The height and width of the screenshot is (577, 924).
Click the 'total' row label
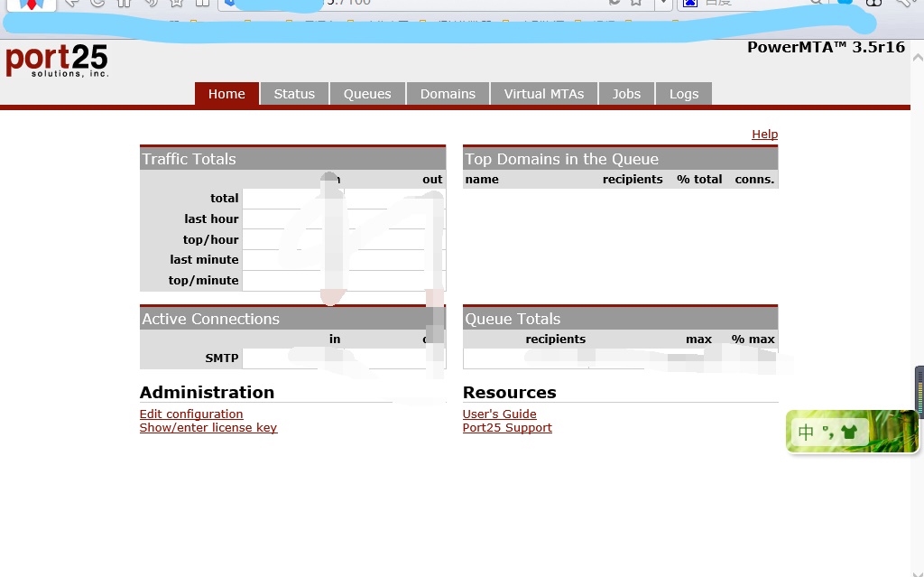click(x=225, y=199)
